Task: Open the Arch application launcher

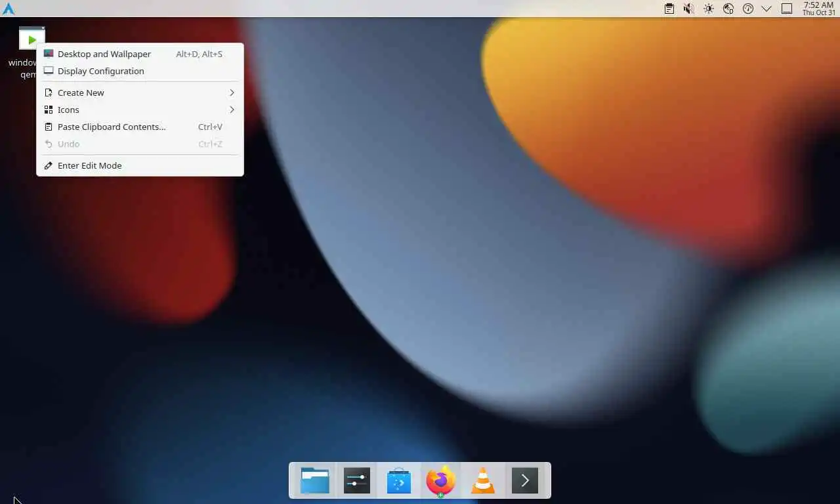Action: tap(9, 9)
